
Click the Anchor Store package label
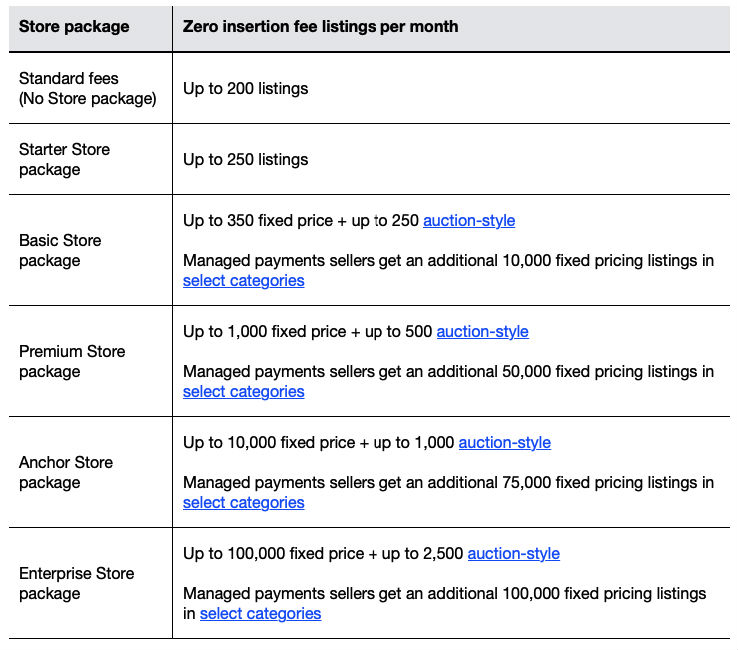[x=66, y=472]
